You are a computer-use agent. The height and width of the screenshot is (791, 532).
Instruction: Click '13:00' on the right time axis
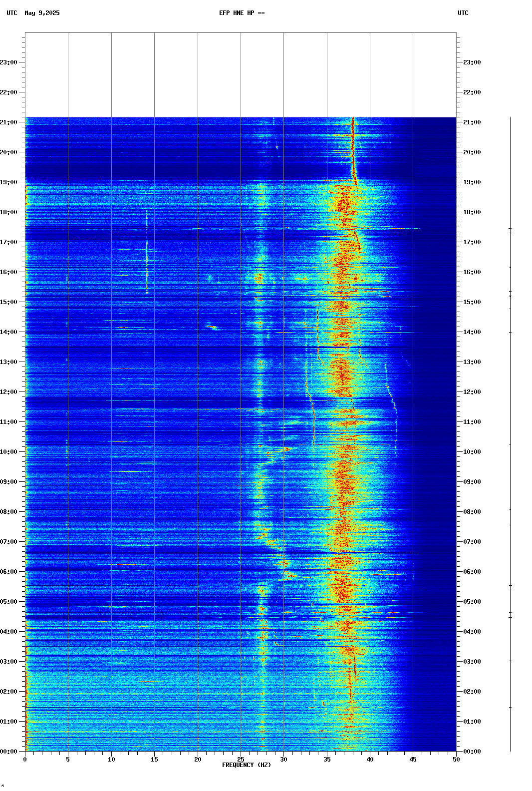pyautogui.click(x=472, y=362)
